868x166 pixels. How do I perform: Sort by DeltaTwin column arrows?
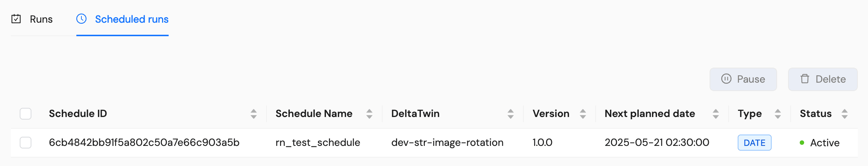(511, 114)
